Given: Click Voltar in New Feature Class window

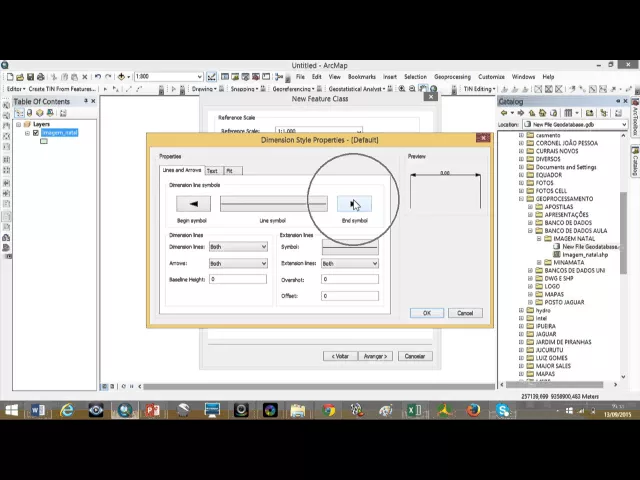Looking at the screenshot, I should 340,356.
